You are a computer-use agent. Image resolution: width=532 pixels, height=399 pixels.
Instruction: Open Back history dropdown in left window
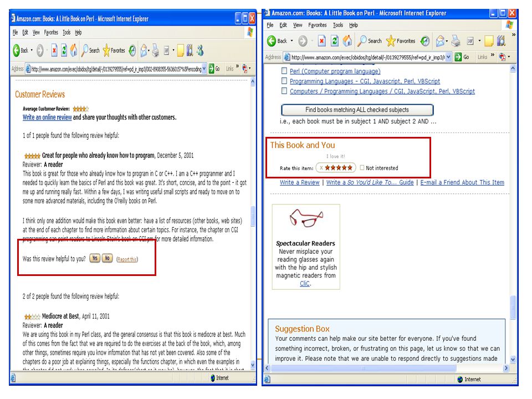tap(32, 50)
